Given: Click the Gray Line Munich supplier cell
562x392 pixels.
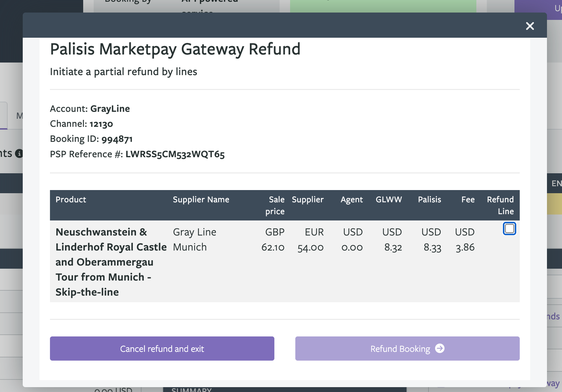Looking at the screenshot, I should (195, 240).
